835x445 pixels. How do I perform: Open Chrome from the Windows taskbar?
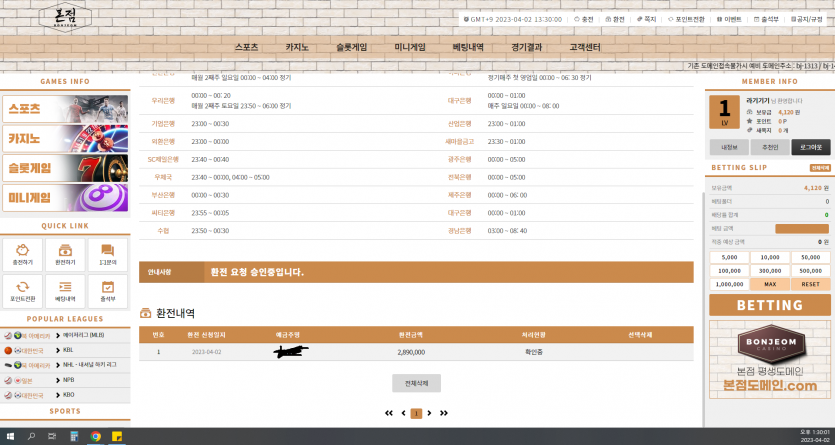coord(96,437)
